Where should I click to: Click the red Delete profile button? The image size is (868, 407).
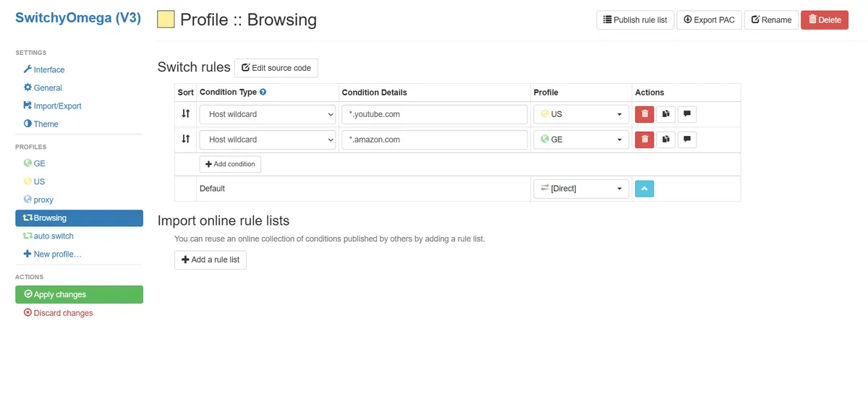point(825,20)
